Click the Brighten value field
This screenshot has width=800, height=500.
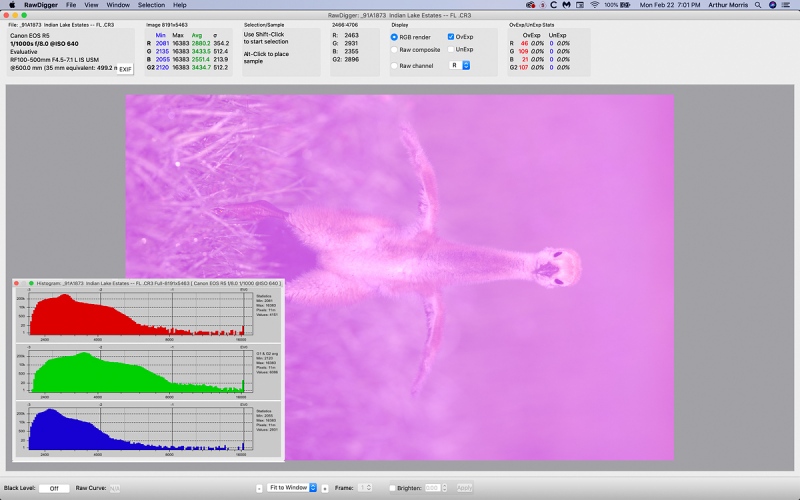coord(432,488)
